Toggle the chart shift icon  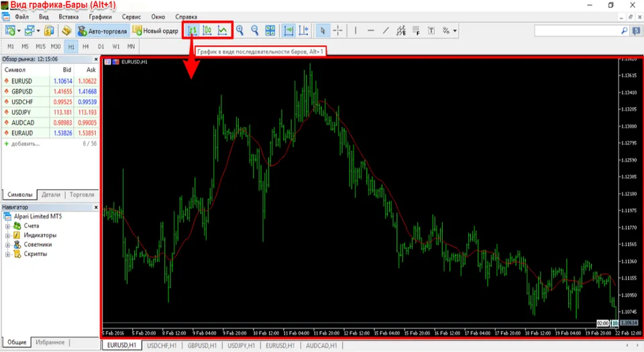[x=303, y=30]
